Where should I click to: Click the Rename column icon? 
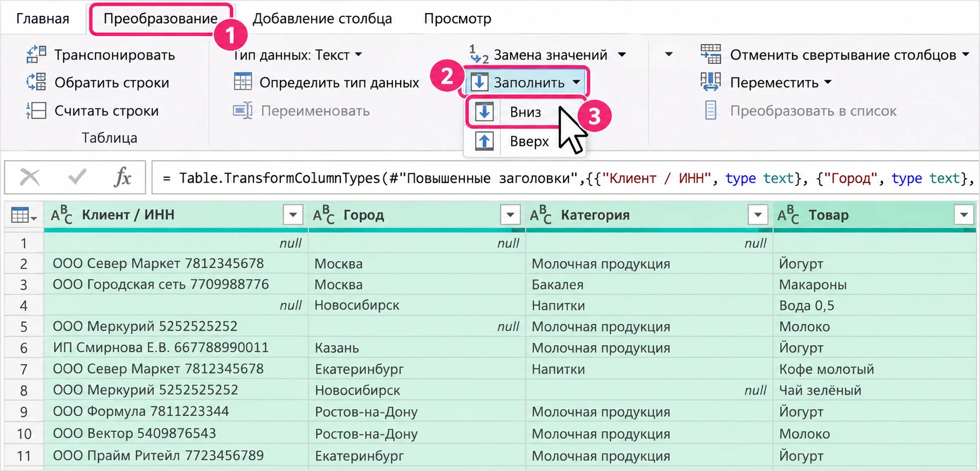click(x=243, y=111)
